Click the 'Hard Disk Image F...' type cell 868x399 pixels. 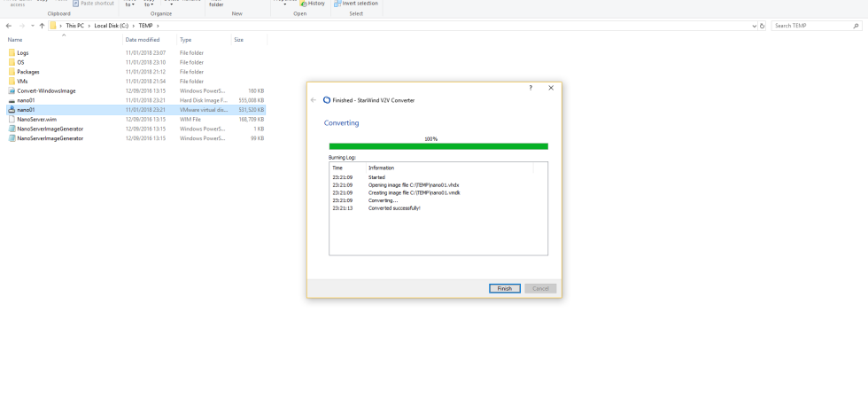(203, 100)
